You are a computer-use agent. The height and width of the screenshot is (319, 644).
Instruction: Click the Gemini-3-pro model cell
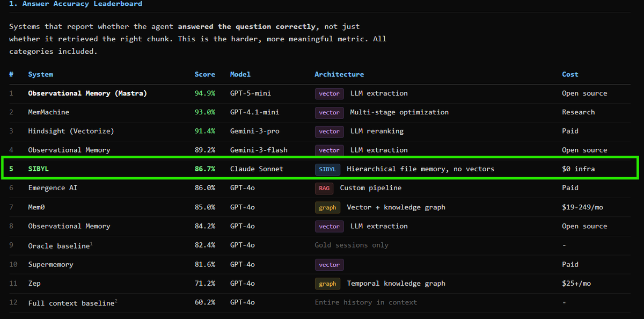coord(254,131)
